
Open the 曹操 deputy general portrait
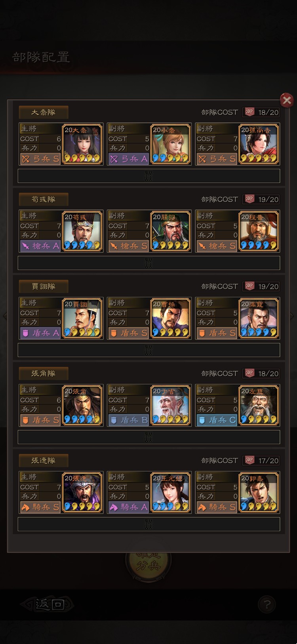171,318
